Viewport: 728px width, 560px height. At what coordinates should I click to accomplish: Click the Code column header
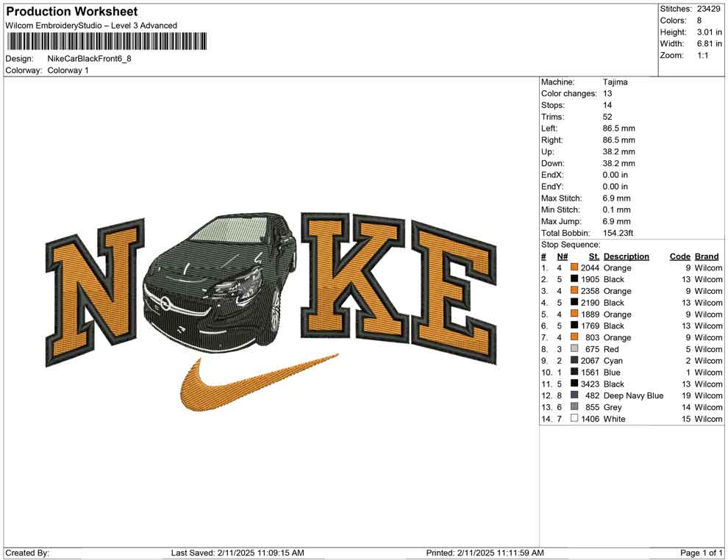(680, 256)
